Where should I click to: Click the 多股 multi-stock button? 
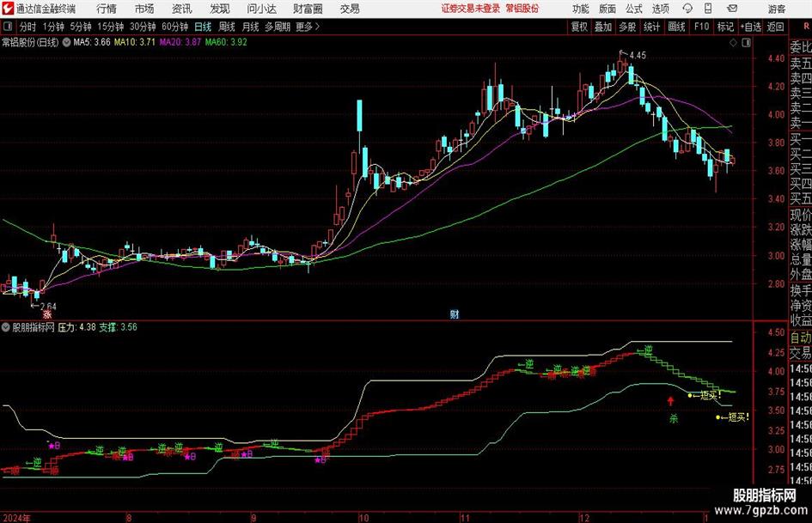click(627, 27)
